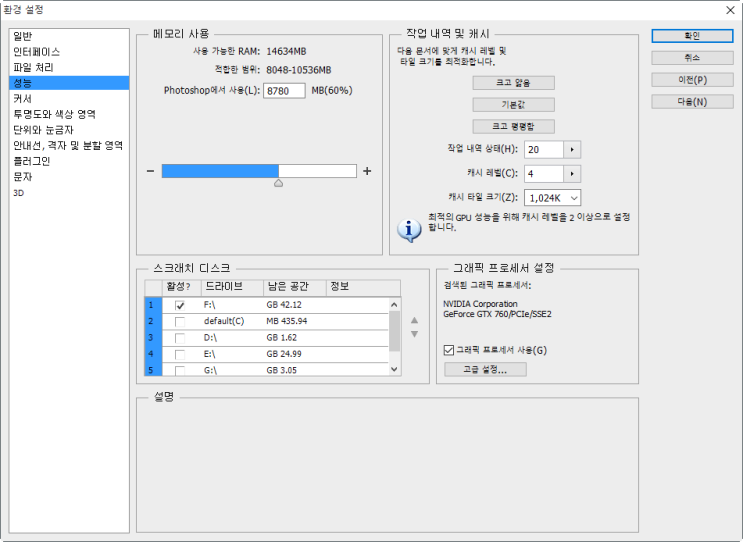Click the GB 42.12 free space cell
Screen dimensions: 743x542
(x=284, y=305)
